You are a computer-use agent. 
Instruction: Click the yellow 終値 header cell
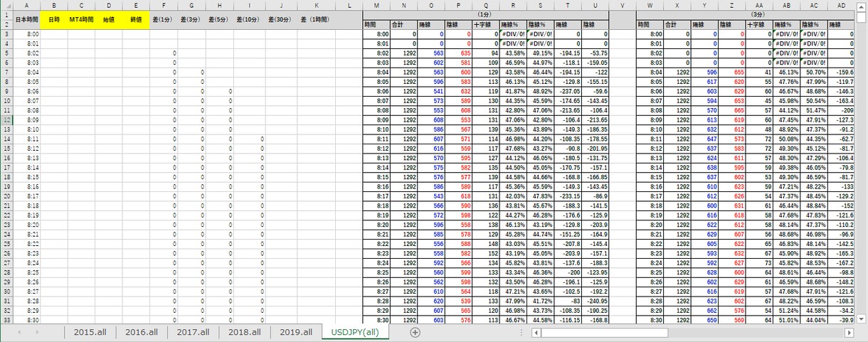[136, 20]
